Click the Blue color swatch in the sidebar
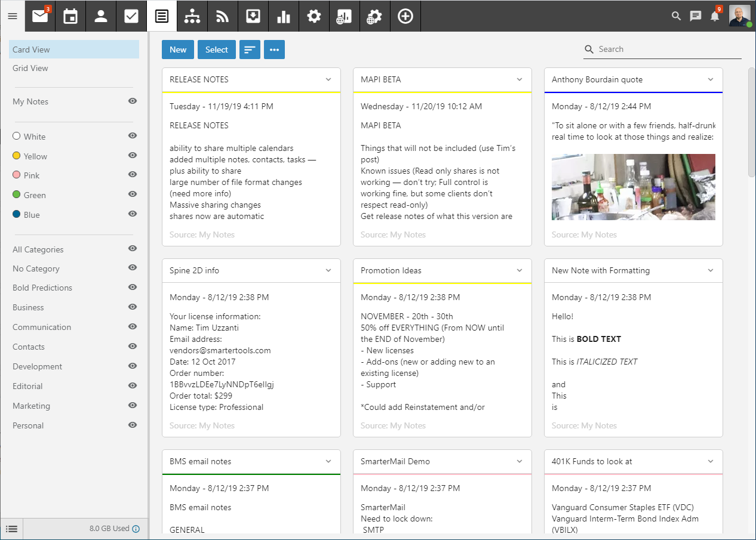Image resolution: width=756 pixels, height=540 pixels. (16, 214)
